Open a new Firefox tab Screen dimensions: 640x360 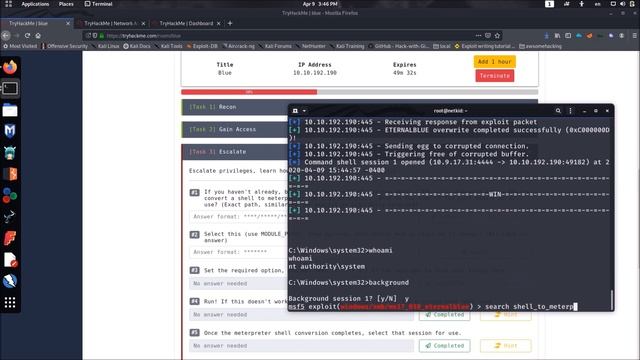point(230,23)
